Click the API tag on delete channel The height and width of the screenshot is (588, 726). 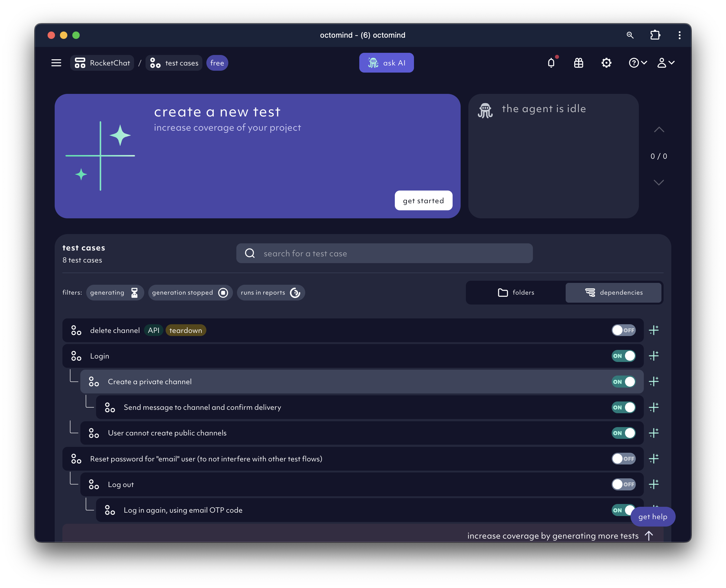[154, 330]
